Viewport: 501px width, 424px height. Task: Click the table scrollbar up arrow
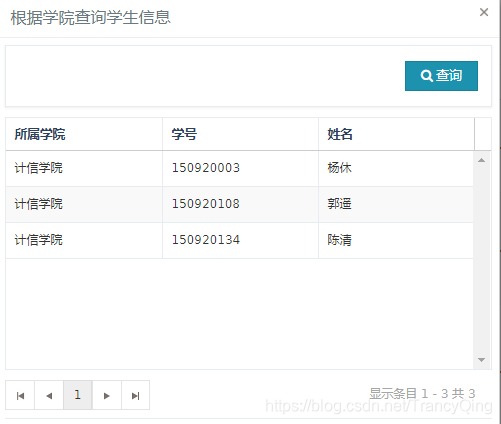(481, 160)
